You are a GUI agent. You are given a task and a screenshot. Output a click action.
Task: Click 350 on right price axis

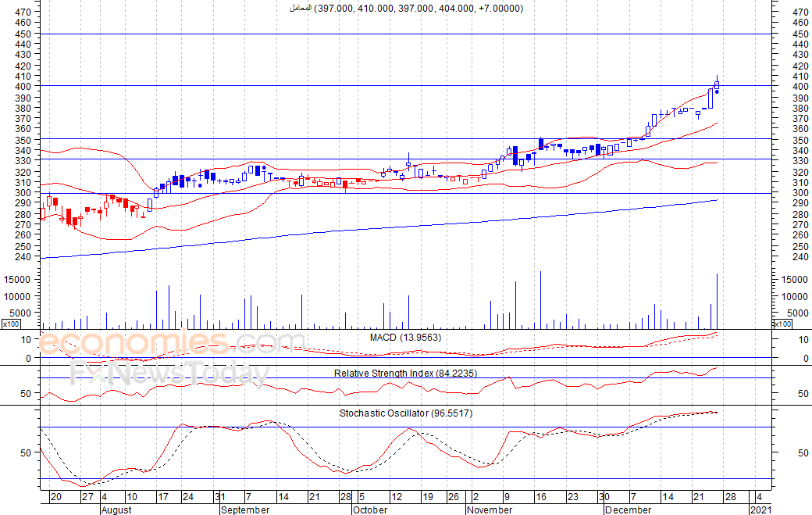click(800, 140)
